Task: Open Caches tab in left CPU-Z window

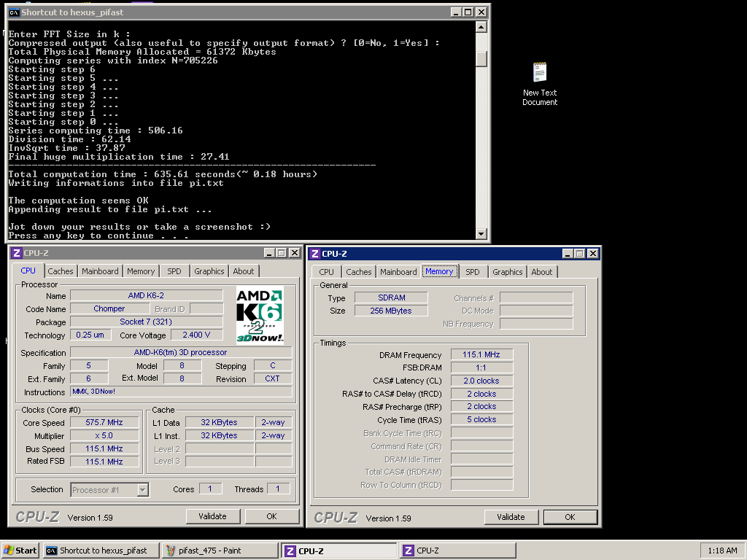Action: [61, 271]
